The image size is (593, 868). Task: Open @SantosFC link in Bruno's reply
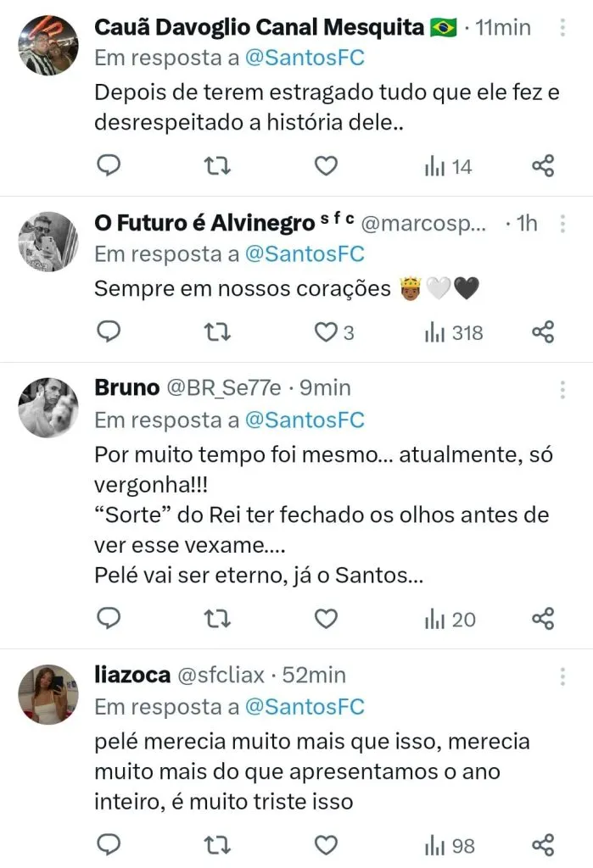pyautogui.click(x=305, y=420)
